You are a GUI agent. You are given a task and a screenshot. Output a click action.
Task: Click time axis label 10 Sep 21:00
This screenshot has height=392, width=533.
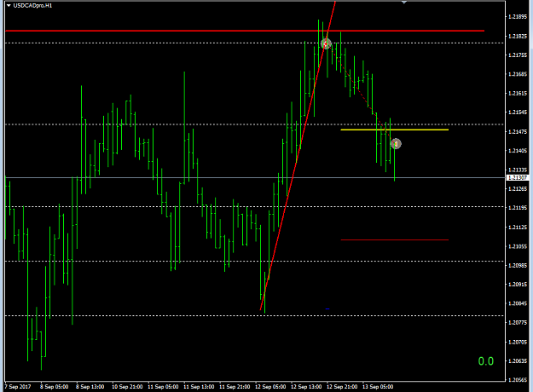(127, 387)
